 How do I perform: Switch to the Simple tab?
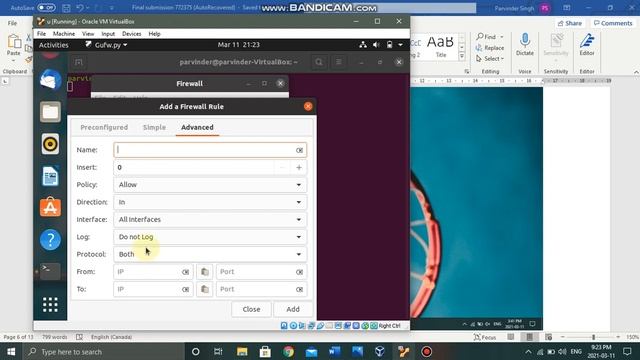[154, 127]
